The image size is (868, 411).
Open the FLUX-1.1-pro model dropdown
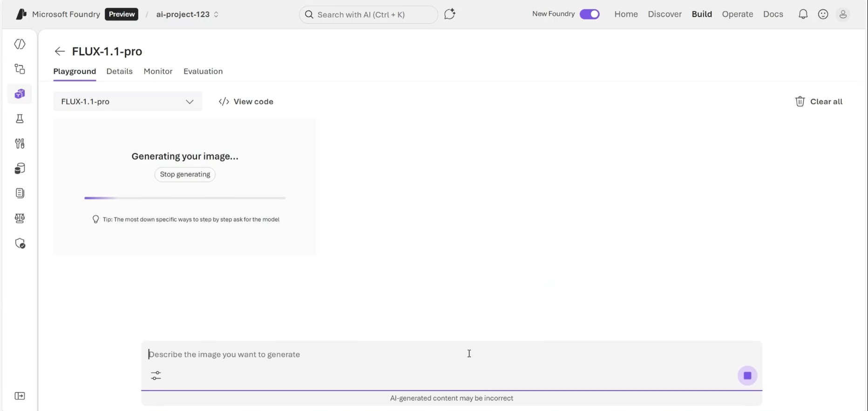pos(128,102)
